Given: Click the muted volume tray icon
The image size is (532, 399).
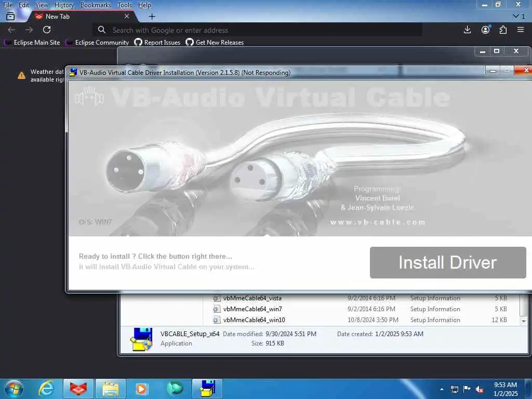Looking at the screenshot, I should point(480,390).
